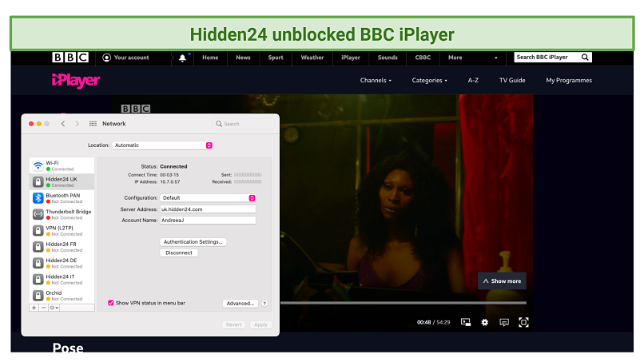Open Home in BBC navigation
Viewport: 644px width, 362px height.
(x=210, y=58)
